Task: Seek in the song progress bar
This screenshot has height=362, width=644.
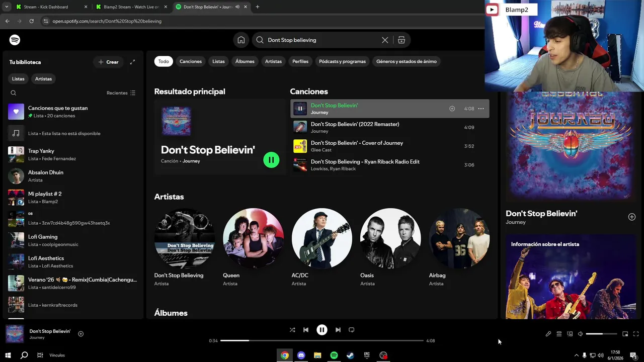Action: [322, 340]
